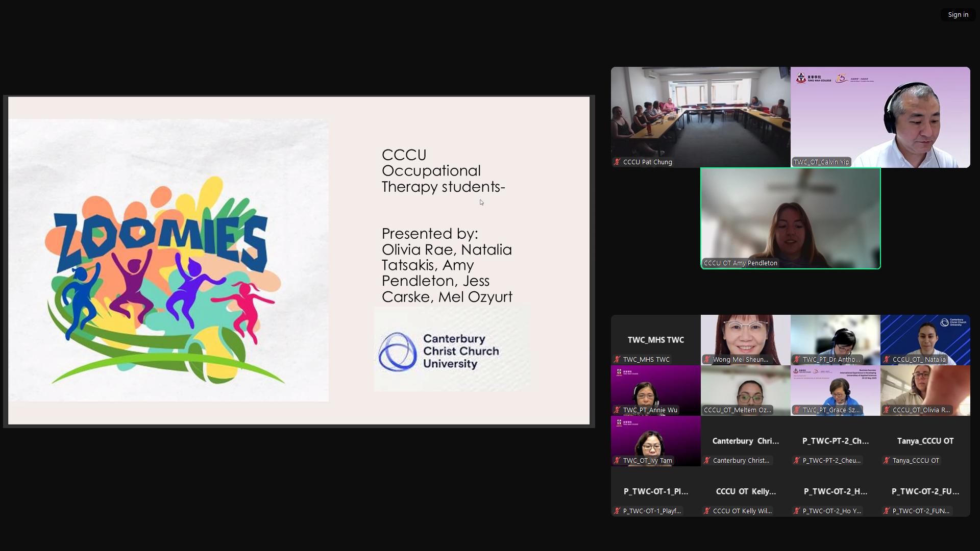Click muted mic icon beside Wong Mei Sheun

tap(707, 359)
